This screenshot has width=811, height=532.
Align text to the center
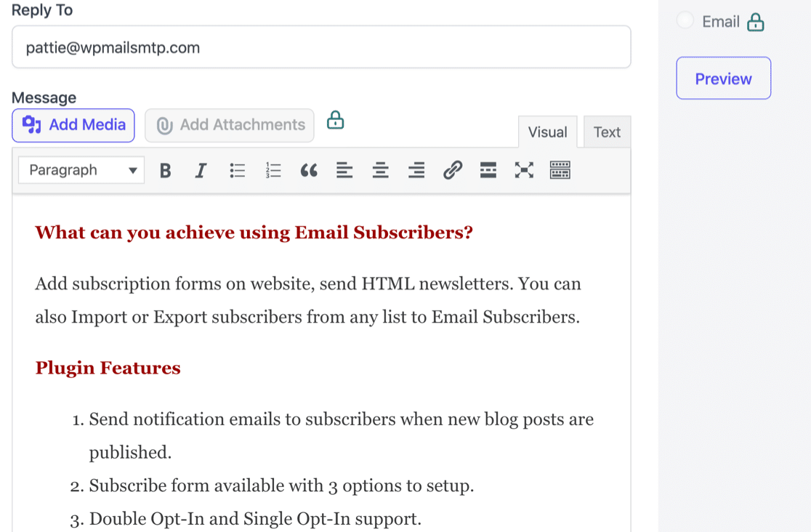tap(380, 170)
